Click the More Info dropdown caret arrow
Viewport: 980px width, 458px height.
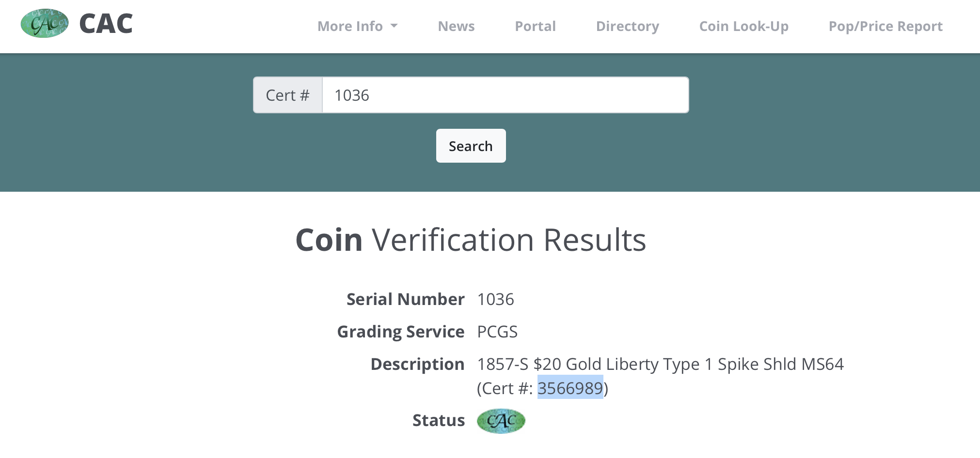pyautogui.click(x=394, y=26)
